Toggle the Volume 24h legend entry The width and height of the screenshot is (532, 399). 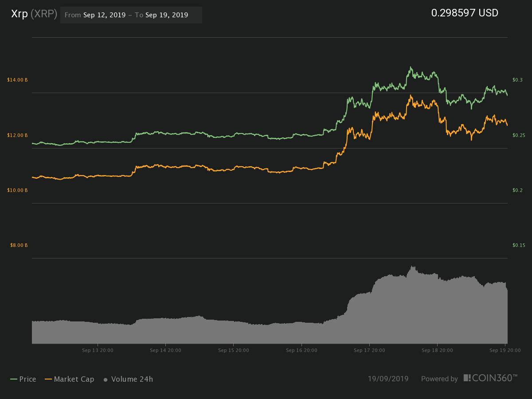128,379
